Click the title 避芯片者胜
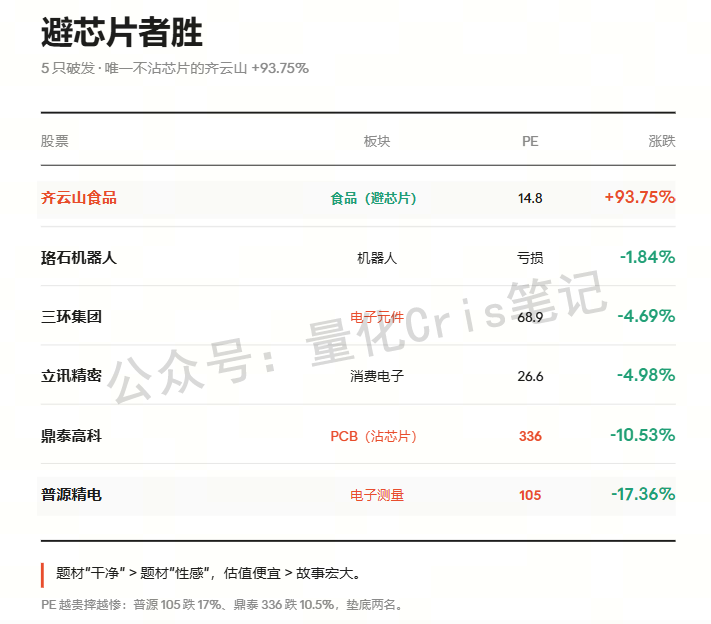 point(122,33)
